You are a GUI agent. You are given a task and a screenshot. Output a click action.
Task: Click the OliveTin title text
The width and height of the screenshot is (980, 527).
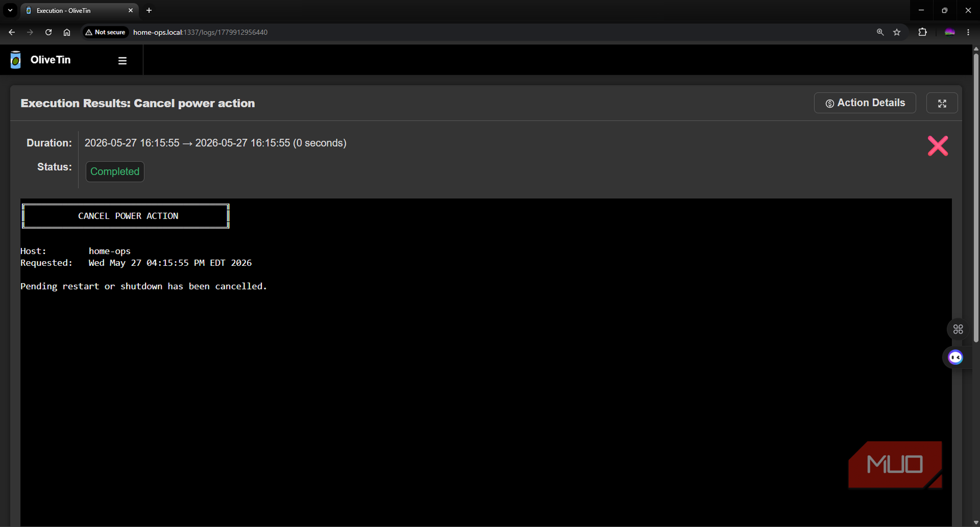click(x=50, y=60)
